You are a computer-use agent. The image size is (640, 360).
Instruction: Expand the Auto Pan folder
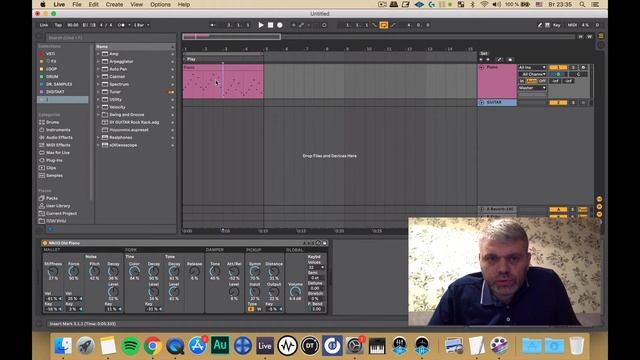pyautogui.click(x=98, y=69)
